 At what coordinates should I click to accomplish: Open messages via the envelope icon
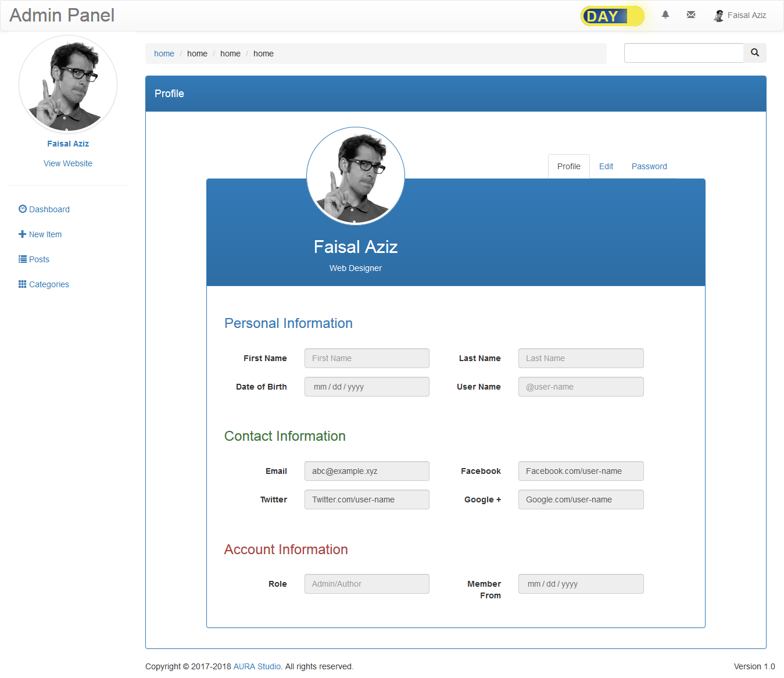click(691, 15)
